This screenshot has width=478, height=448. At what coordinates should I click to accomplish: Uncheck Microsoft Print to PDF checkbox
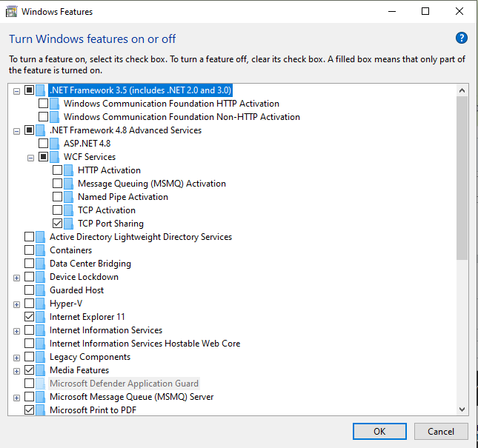click(29, 410)
